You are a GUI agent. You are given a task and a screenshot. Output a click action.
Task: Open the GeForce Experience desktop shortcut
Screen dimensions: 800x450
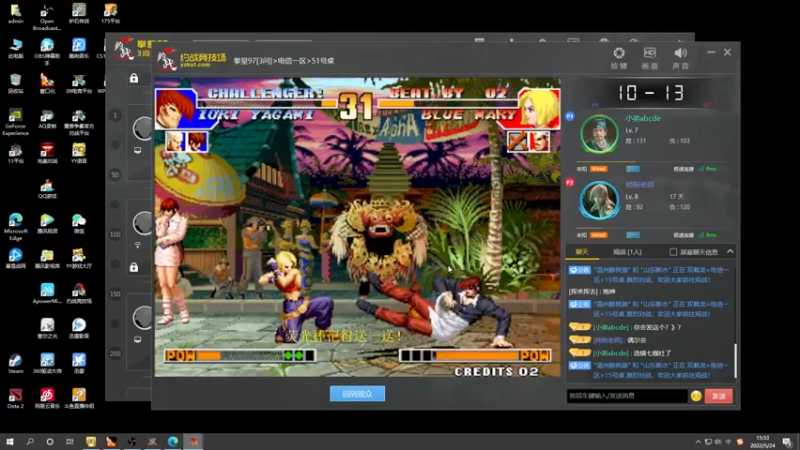point(16,122)
